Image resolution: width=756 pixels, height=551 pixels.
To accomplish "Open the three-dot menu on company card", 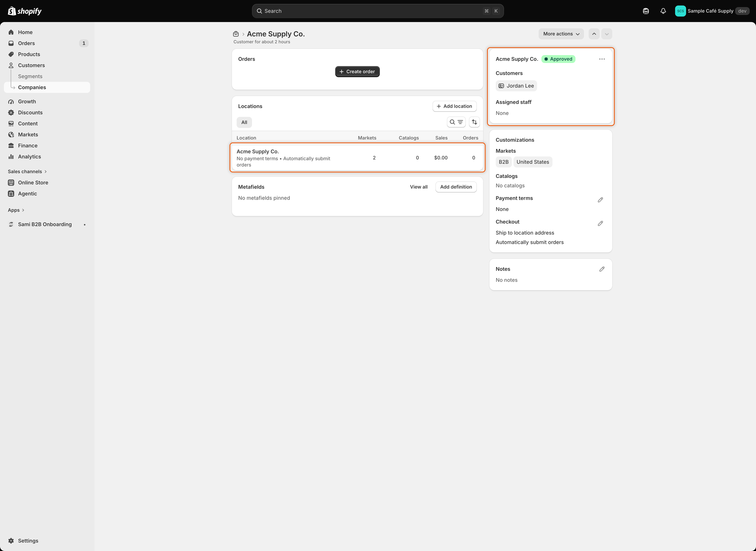I will click(602, 59).
